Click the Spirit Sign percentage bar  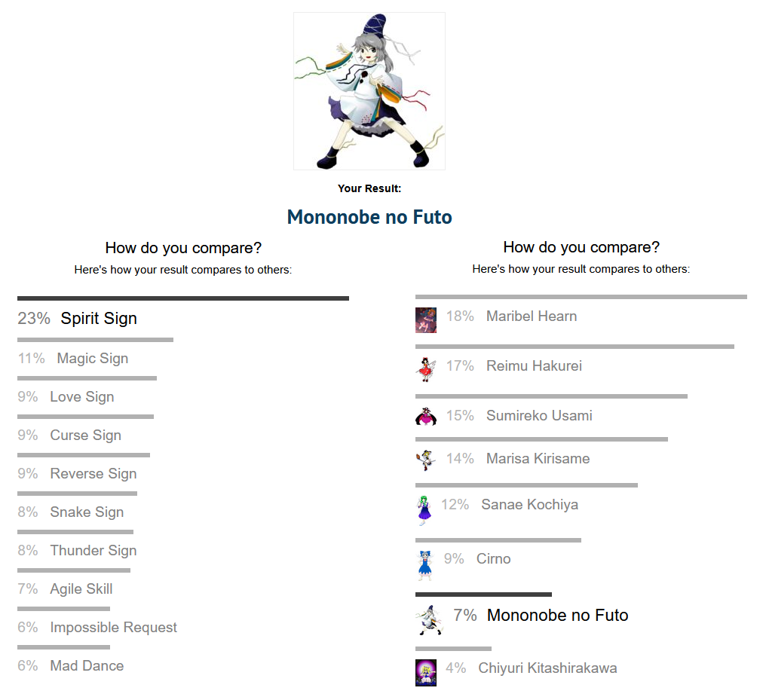point(182,298)
